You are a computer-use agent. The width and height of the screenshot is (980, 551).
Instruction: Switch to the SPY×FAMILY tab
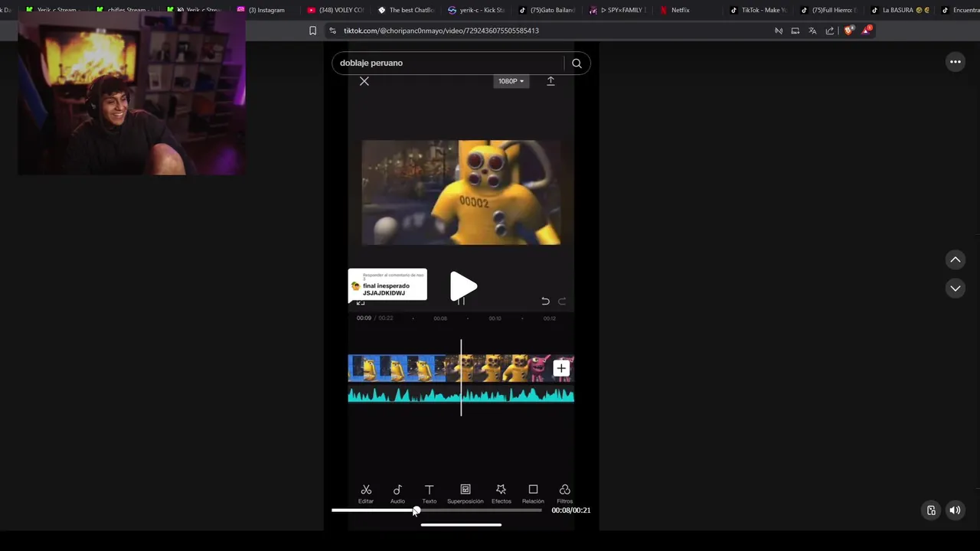coord(618,10)
